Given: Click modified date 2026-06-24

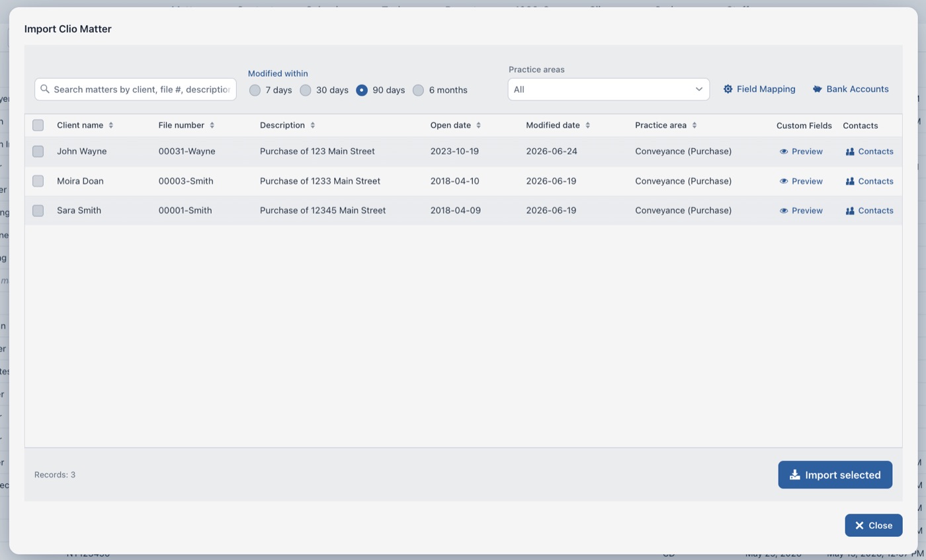Looking at the screenshot, I should click(552, 151).
